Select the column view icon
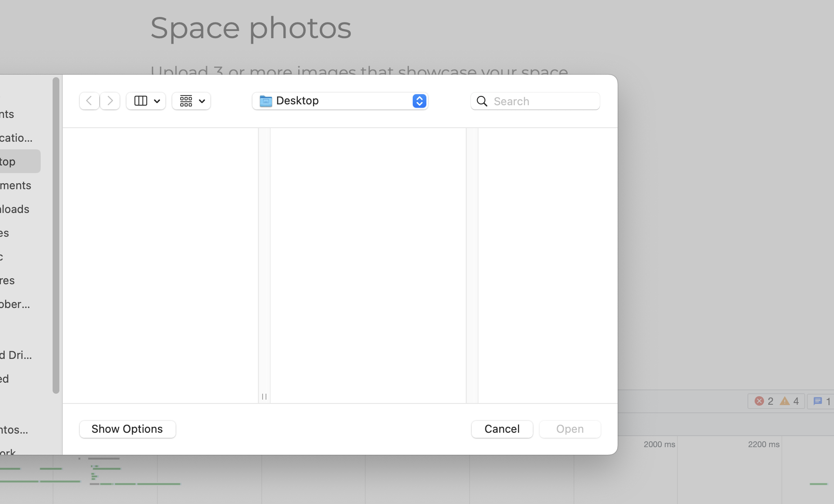This screenshot has height=504, width=834. (x=140, y=101)
